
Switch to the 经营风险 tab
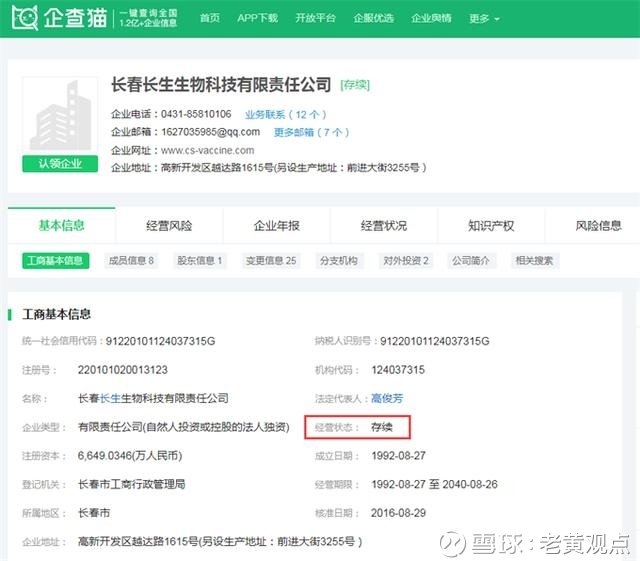click(x=169, y=225)
